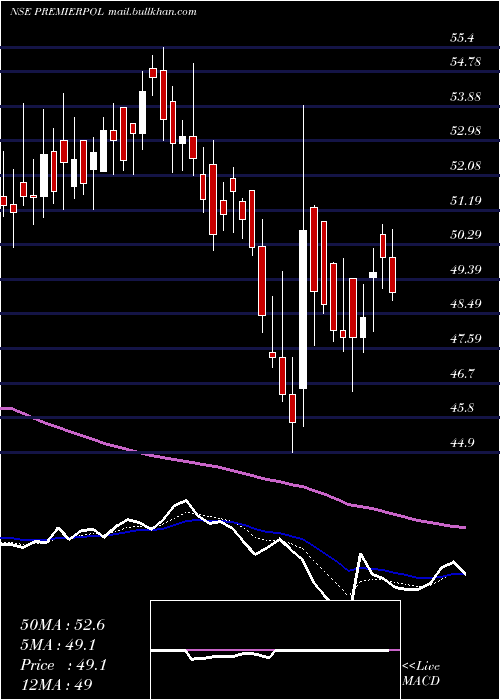
Task: Click the 55.4 price level label
Action: 462,38
